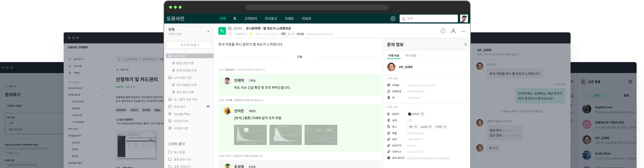Open the 가제트 menu

coord(289,19)
